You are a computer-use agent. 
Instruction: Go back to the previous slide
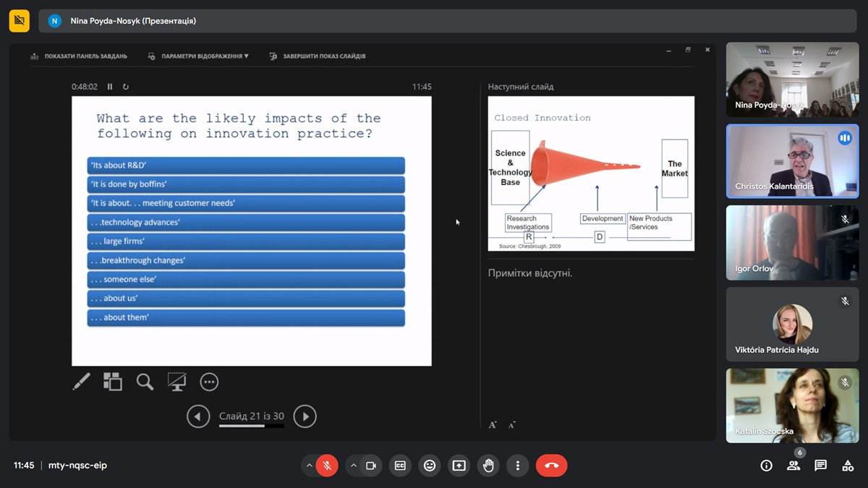[x=198, y=416]
